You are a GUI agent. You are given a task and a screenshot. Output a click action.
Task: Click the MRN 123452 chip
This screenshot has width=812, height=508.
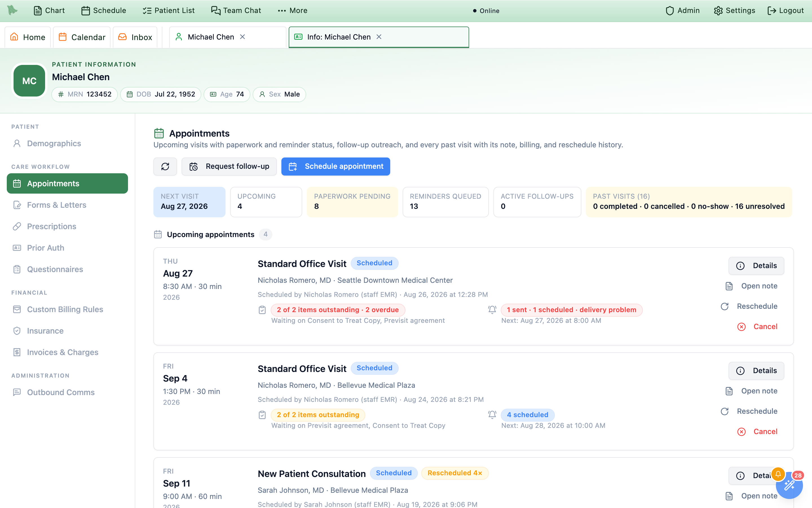pyautogui.click(x=85, y=95)
